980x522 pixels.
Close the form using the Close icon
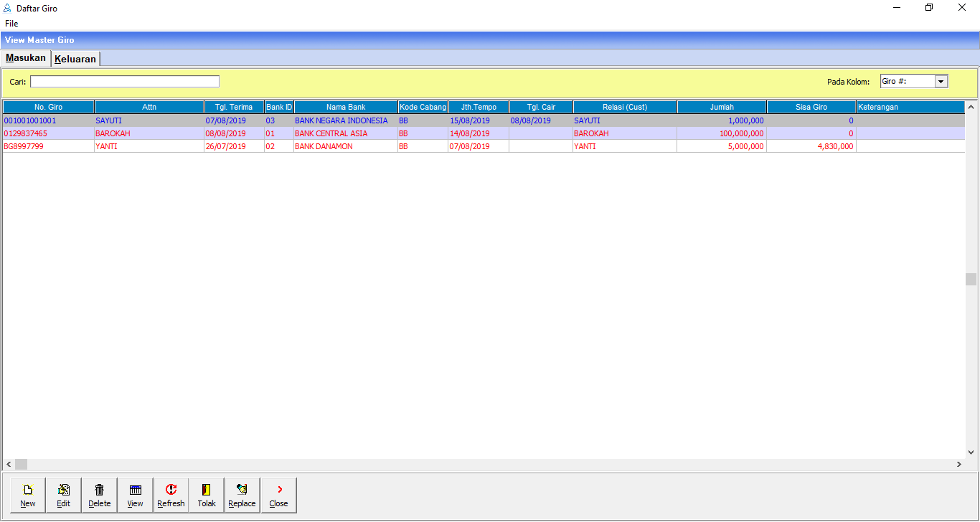[x=278, y=490]
